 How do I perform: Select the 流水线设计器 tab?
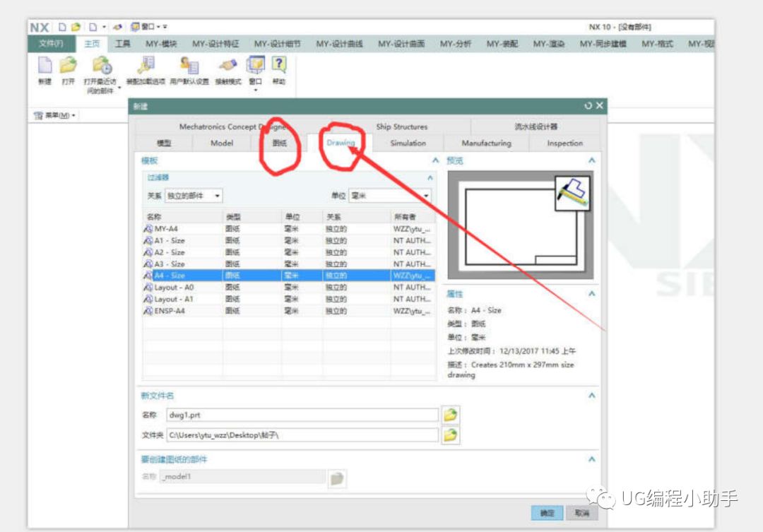(536, 126)
